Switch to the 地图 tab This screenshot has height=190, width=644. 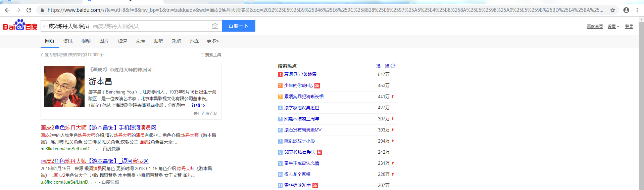click(195, 41)
